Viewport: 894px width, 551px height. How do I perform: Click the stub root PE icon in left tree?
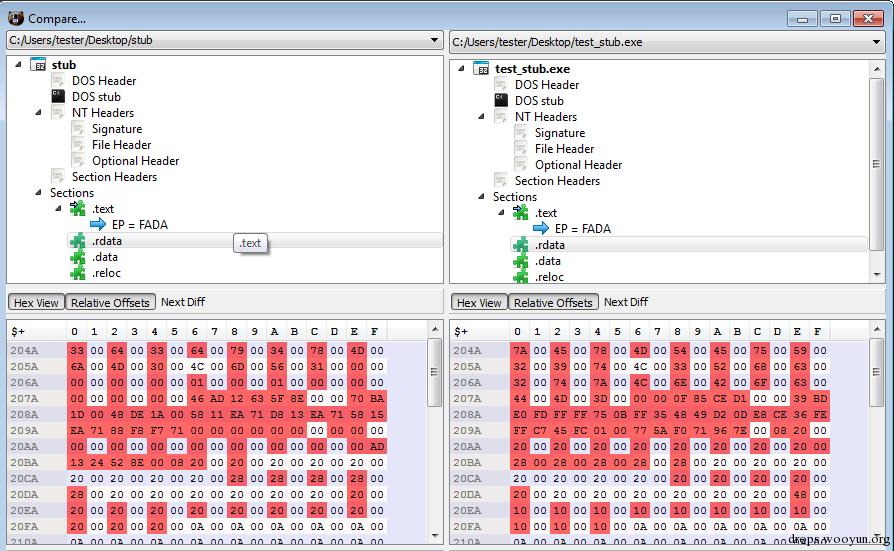tap(38, 65)
